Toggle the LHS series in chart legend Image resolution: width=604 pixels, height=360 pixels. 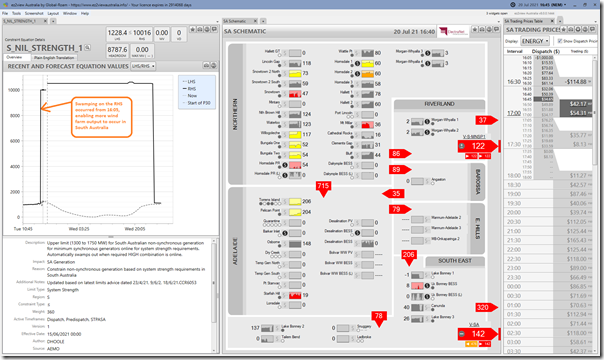click(191, 82)
